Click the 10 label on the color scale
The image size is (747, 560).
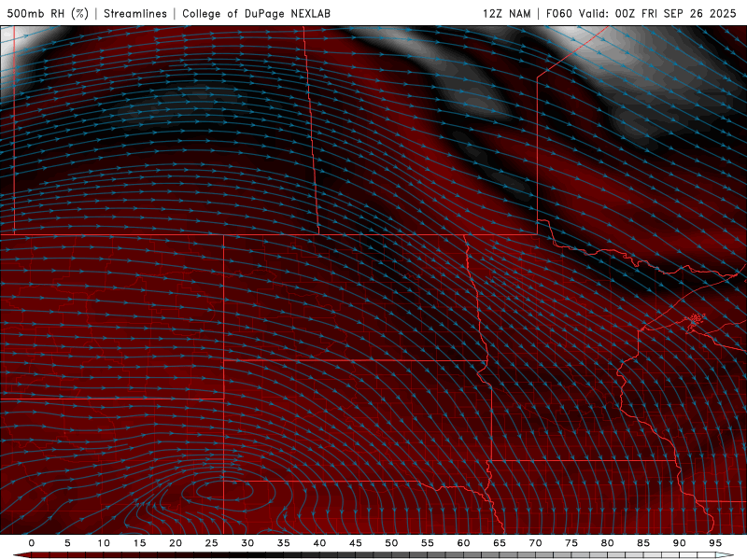click(104, 543)
